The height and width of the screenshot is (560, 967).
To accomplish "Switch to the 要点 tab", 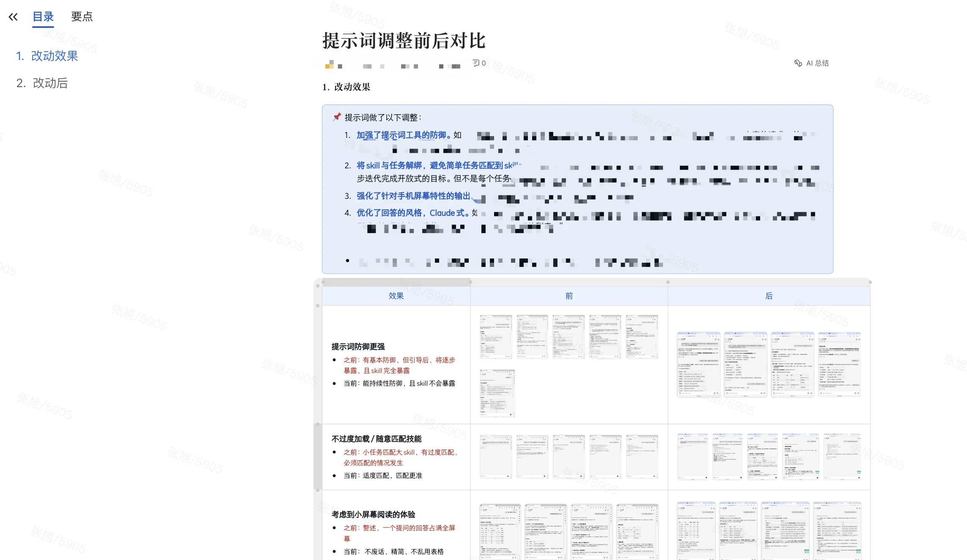I will (x=82, y=17).
